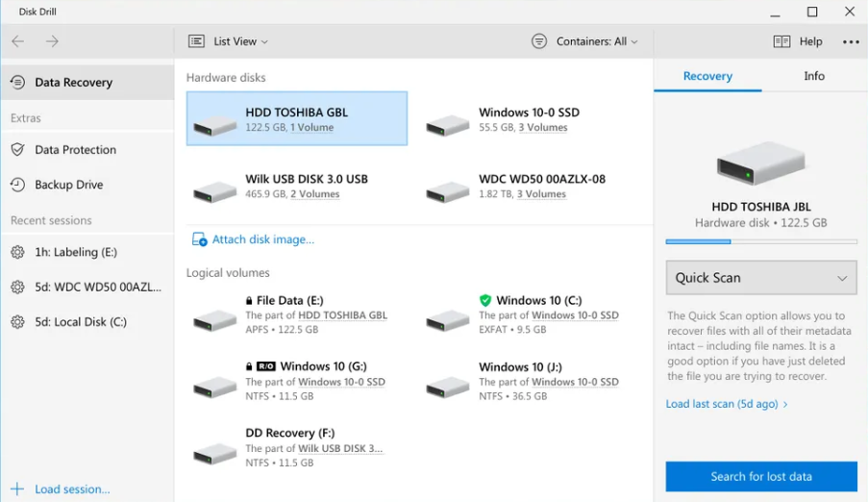The image size is (868, 502).
Task: Maximize the Disk Drill window
Action: point(812,12)
